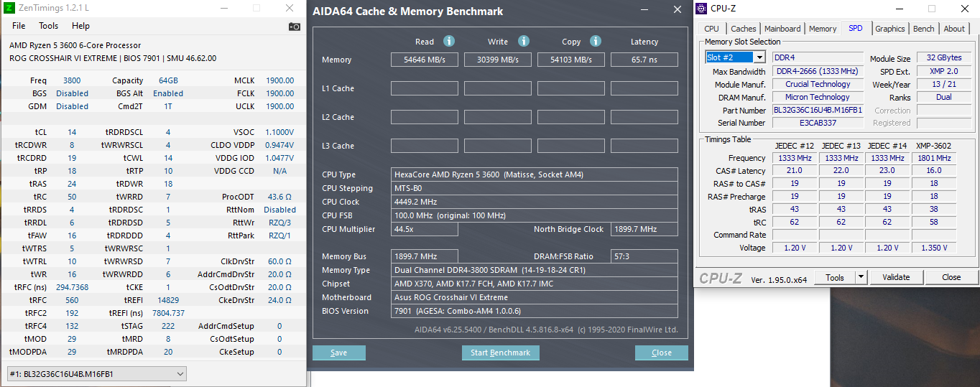Switch to the About tab in CPU-Z

[x=954, y=29]
